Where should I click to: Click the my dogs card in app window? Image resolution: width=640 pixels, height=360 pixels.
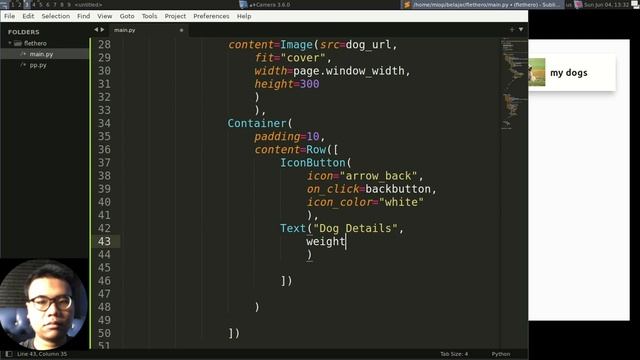point(571,73)
